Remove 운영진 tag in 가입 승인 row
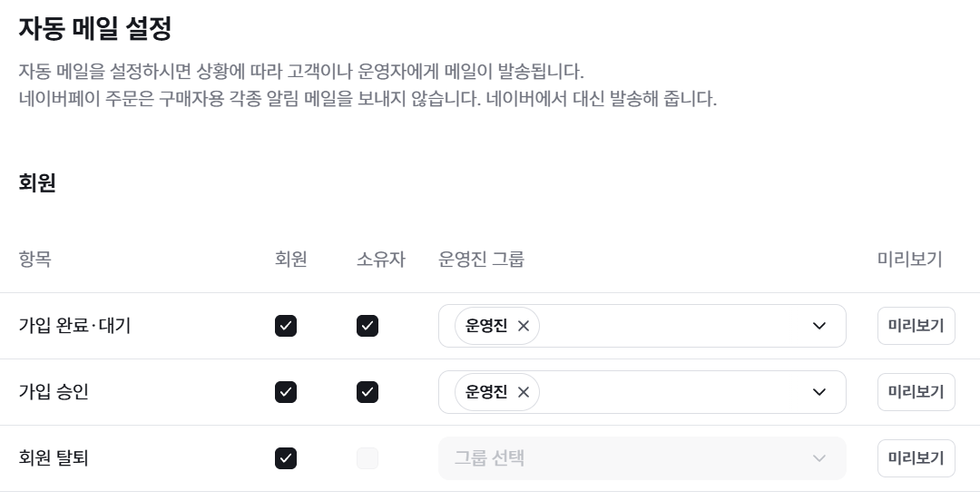980x501 pixels. [524, 392]
